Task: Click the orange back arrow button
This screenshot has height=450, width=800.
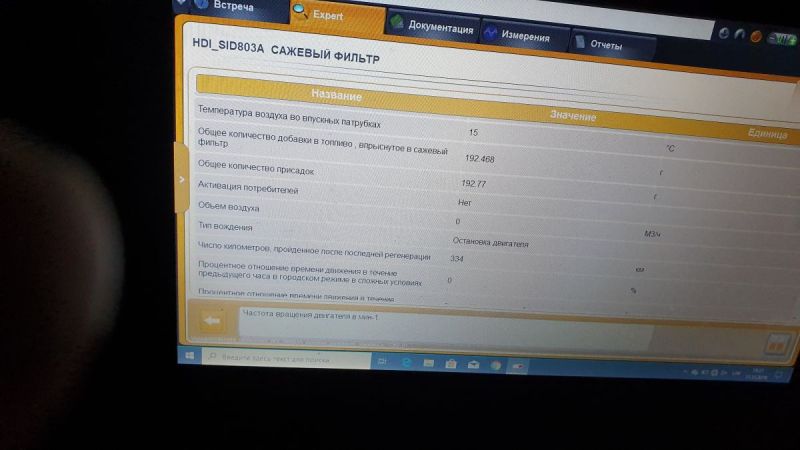Action: pyautogui.click(x=211, y=320)
